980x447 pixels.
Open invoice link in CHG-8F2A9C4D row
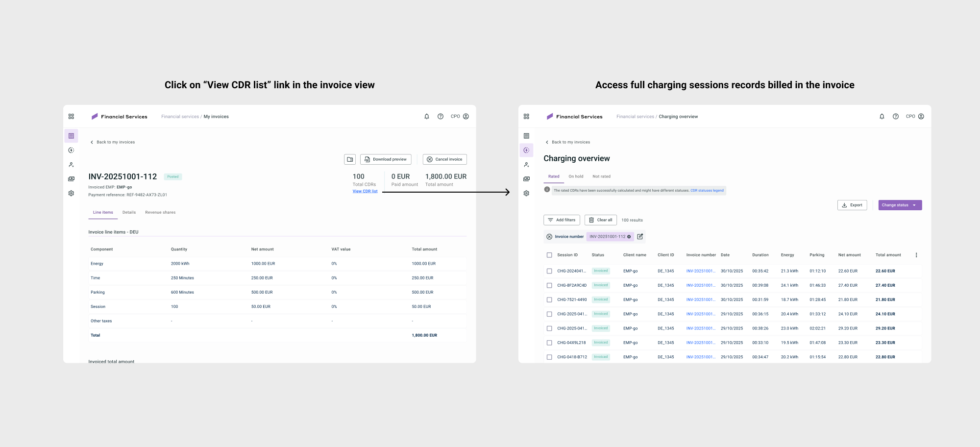tap(701, 285)
